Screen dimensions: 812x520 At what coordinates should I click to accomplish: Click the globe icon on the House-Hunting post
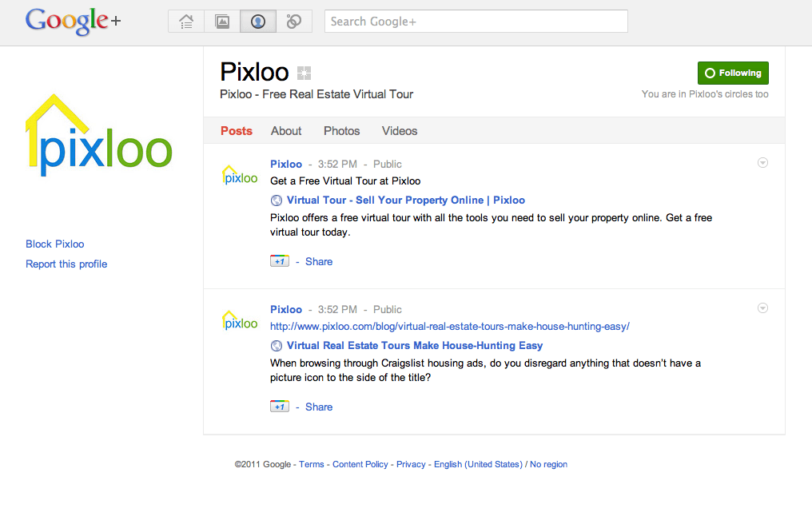click(x=277, y=345)
